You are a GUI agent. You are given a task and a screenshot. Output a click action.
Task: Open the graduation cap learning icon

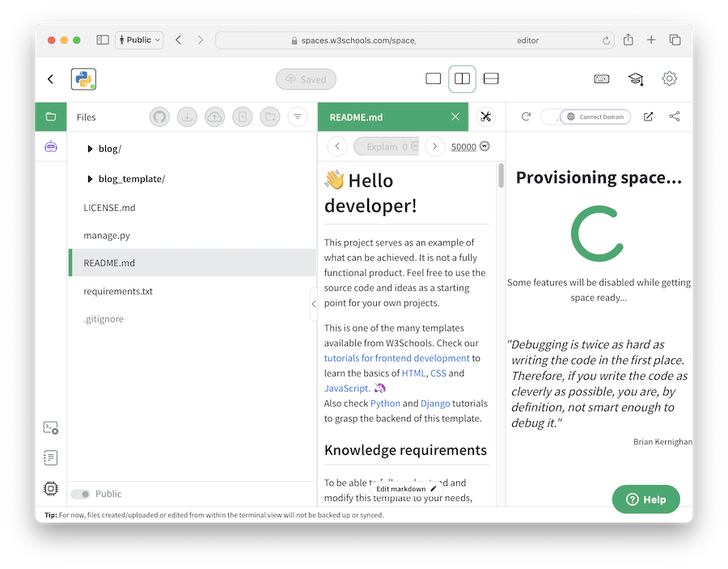point(636,79)
